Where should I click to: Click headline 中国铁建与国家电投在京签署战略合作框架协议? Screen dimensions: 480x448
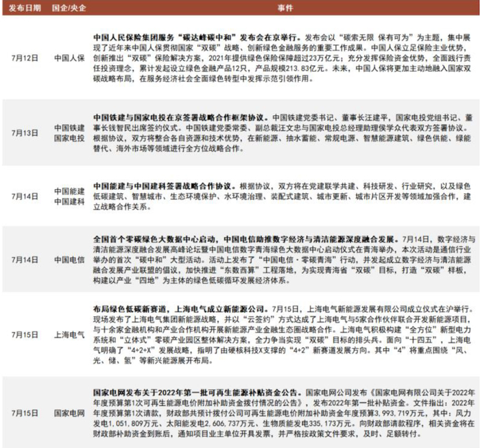coord(180,117)
